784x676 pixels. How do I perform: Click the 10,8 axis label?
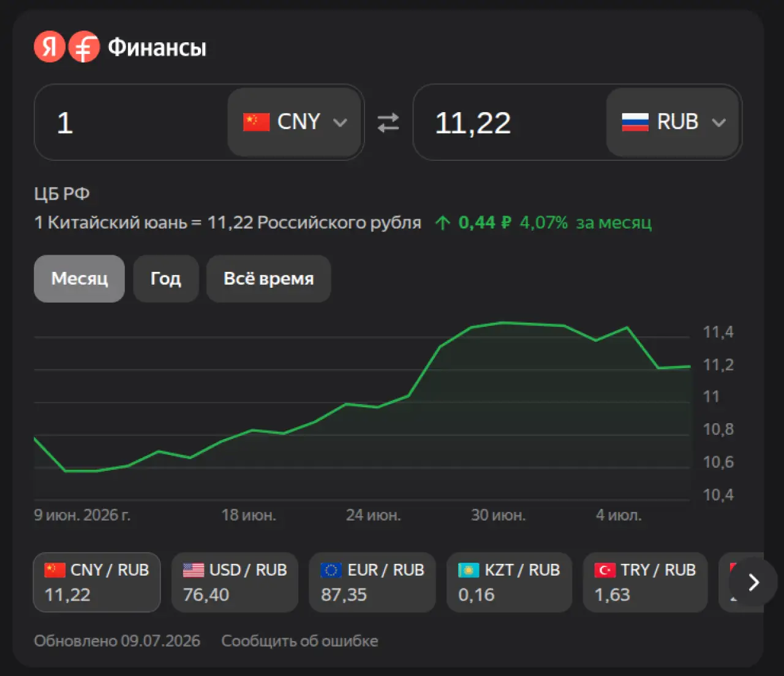point(718,429)
